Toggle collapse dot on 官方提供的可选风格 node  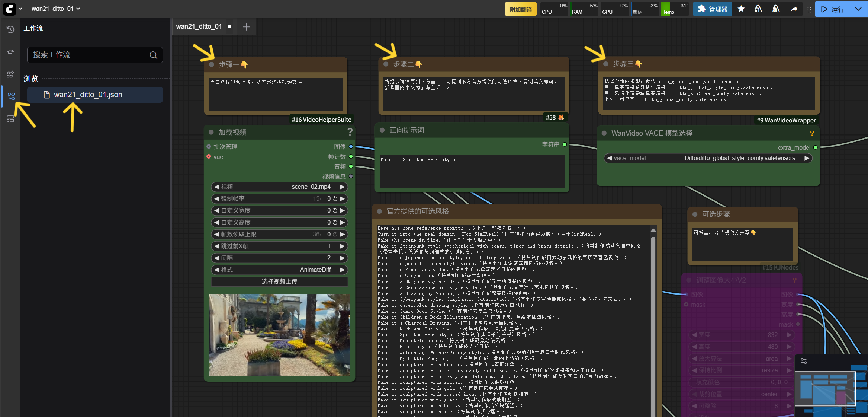point(379,211)
